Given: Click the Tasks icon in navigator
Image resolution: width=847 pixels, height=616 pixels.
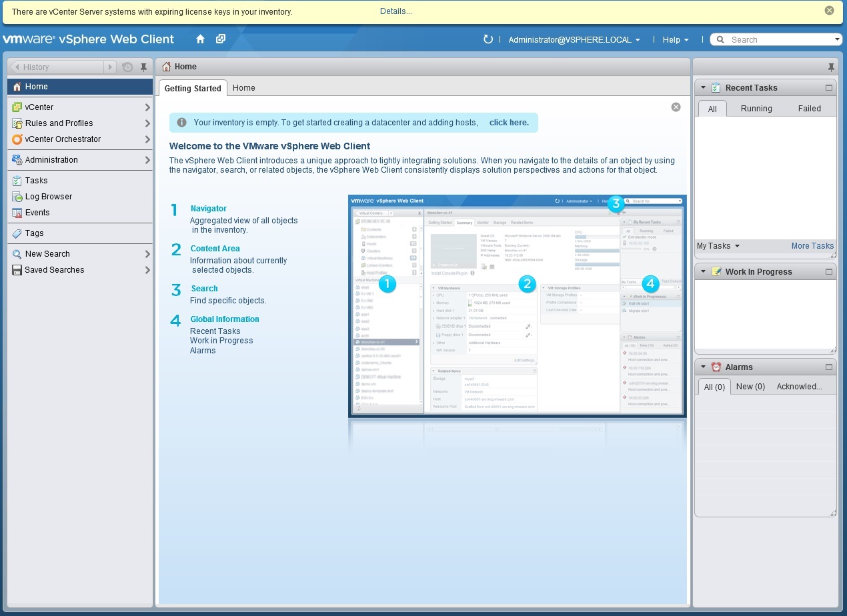Looking at the screenshot, I should point(17,181).
